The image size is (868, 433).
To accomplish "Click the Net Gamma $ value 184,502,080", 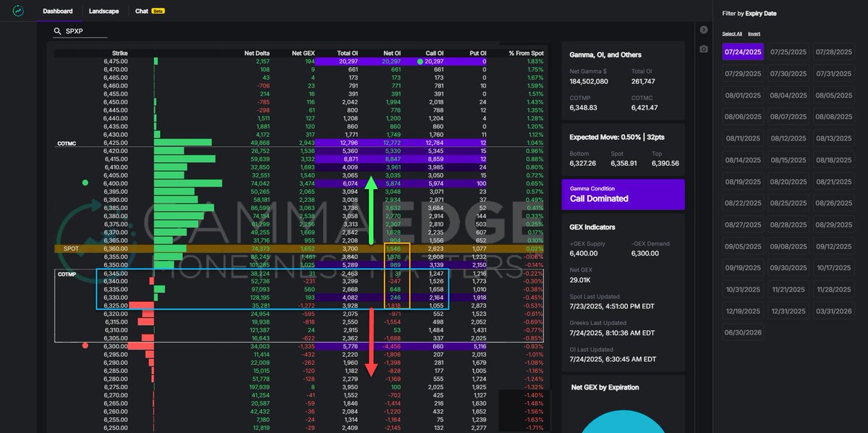I will pos(589,81).
